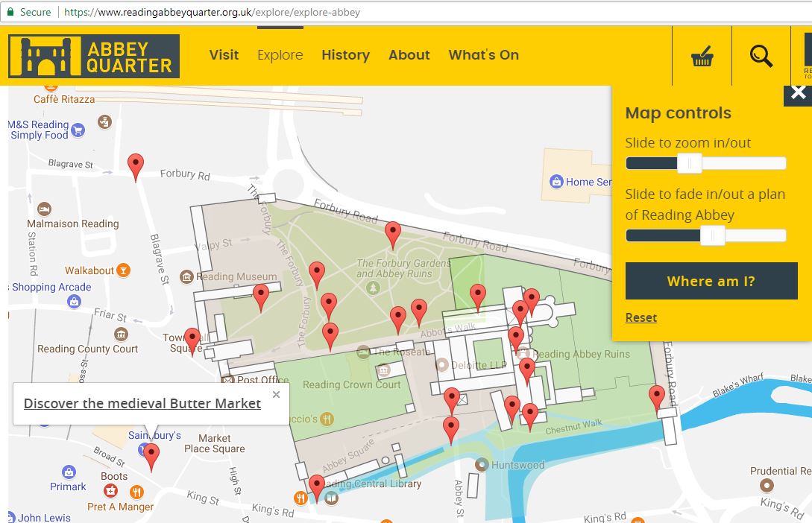Click the M&S Simply Food shopping icon
The height and width of the screenshot is (523, 812).
tap(78, 130)
